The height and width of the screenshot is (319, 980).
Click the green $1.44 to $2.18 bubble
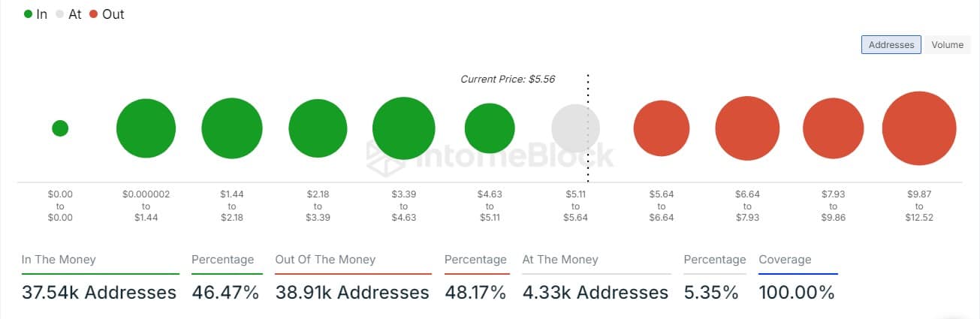232,128
